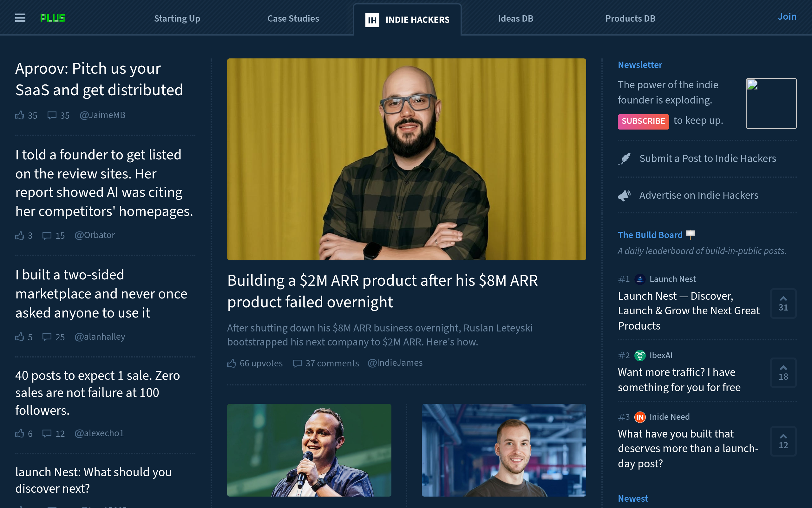This screenshot has height=508, width=812.
Task: Click the Launch Nest avatar icon
Action: point(640,279)
